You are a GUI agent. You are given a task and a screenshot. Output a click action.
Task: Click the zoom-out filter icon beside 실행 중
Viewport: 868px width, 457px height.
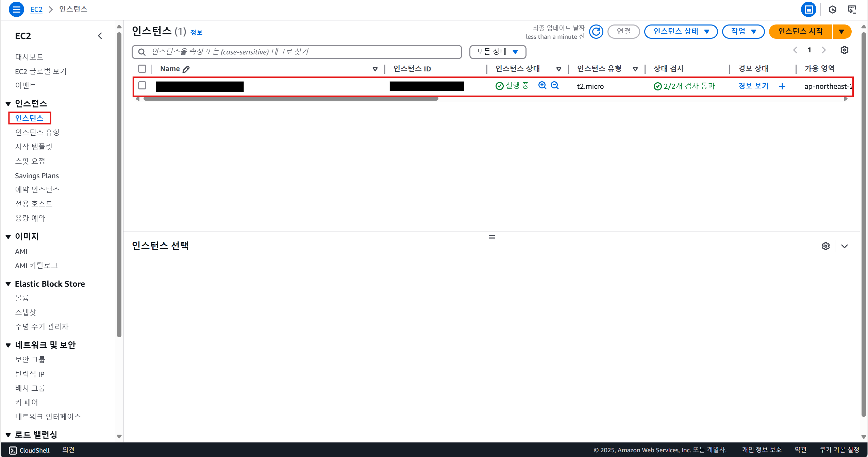[x=554, y=85]
